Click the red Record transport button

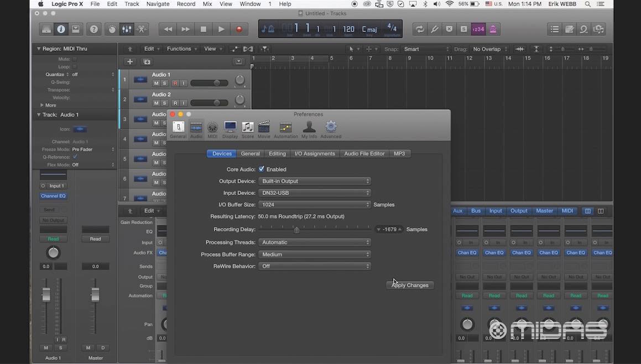click(239, 29)
